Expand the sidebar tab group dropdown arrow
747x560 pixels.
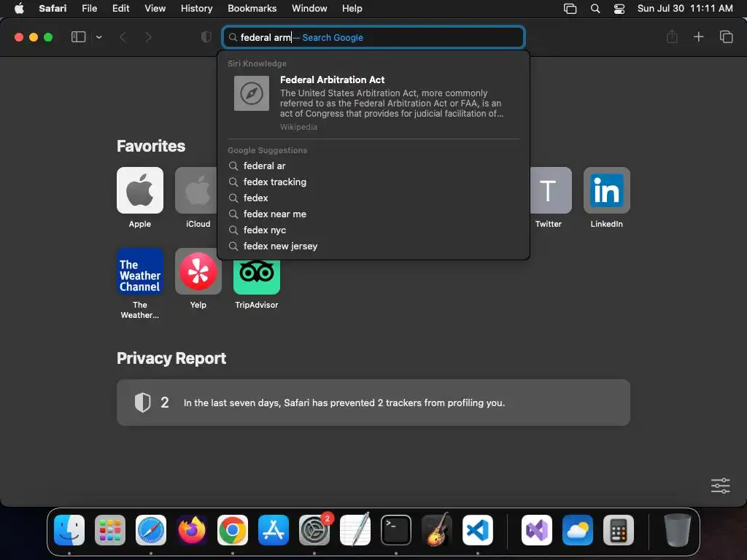pos(99,37)
